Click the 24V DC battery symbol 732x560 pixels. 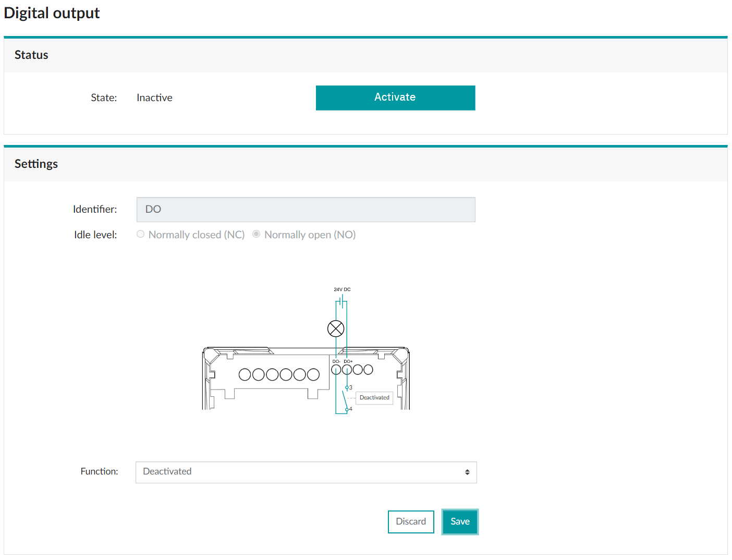coord(341,301)
